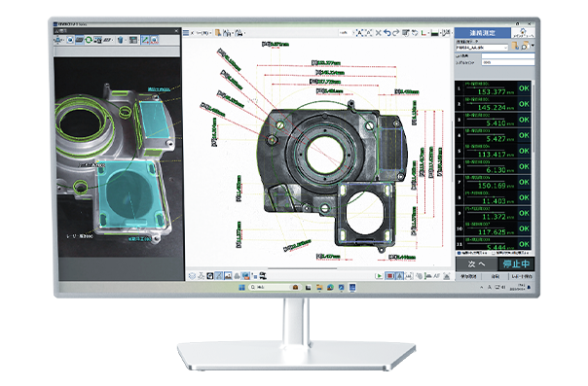Image resolution: width=588 pixels, height=386 pixels.
Task: Click the undo arrow in the toolbar
Action: (x=387, y=33)
